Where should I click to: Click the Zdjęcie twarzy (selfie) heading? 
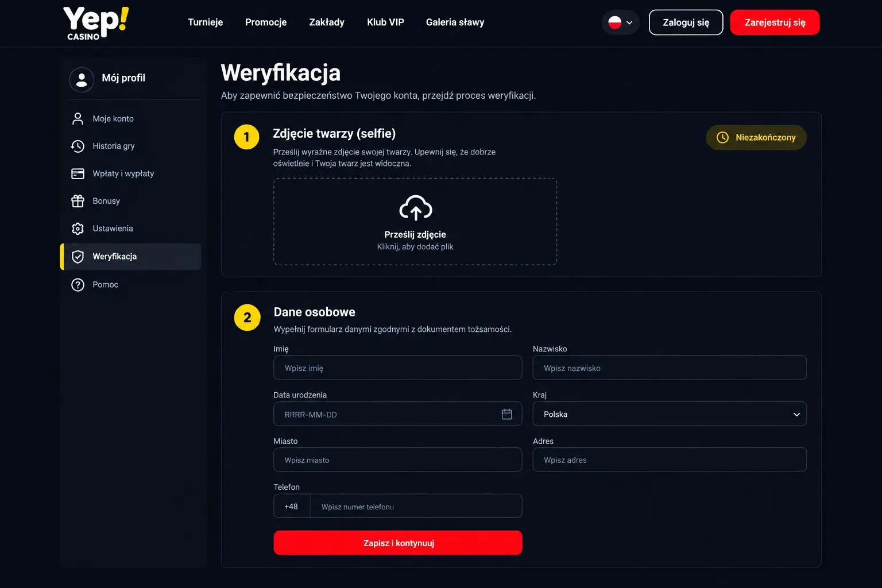334,134
